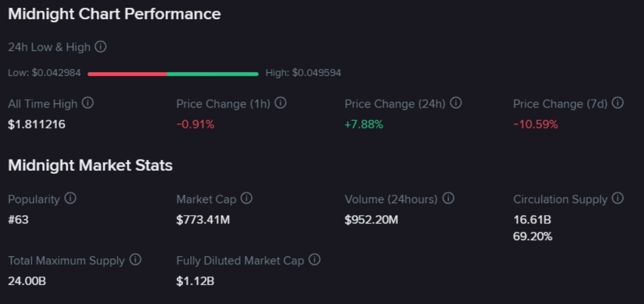The height and width of the screenshot is (304, 644).
Task: Click the green portion of the low-high bar
Action: 212,74
